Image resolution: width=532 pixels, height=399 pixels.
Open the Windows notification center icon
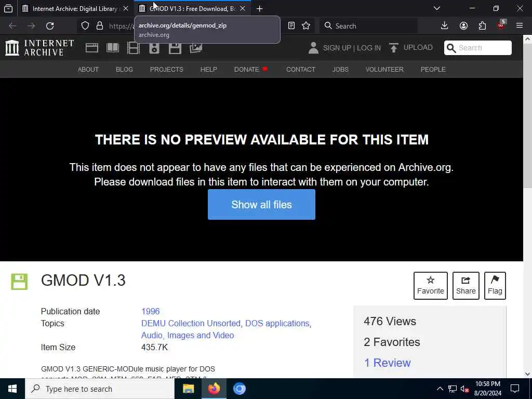coord(515,389)
